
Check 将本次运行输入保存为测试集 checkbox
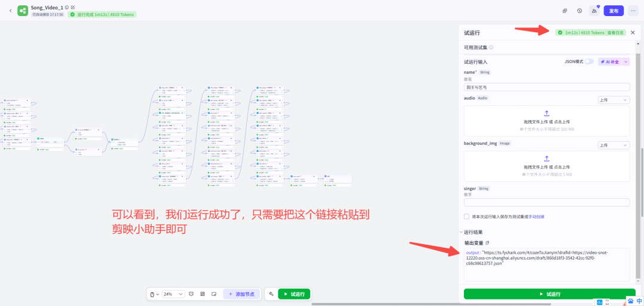(466, 216)
